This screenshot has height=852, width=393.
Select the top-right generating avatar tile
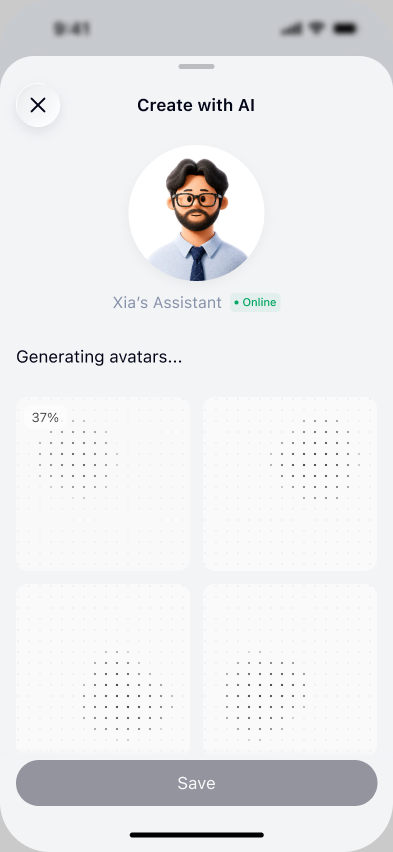click(290, 484)
